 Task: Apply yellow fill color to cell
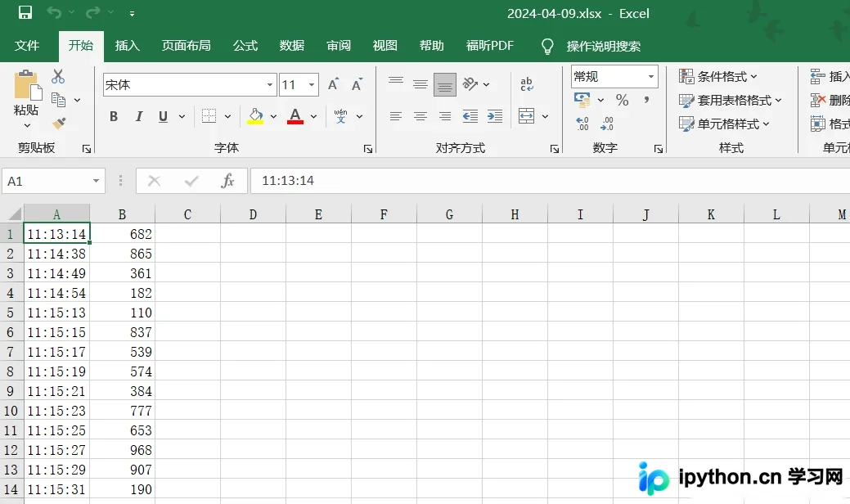pos(255,116)
